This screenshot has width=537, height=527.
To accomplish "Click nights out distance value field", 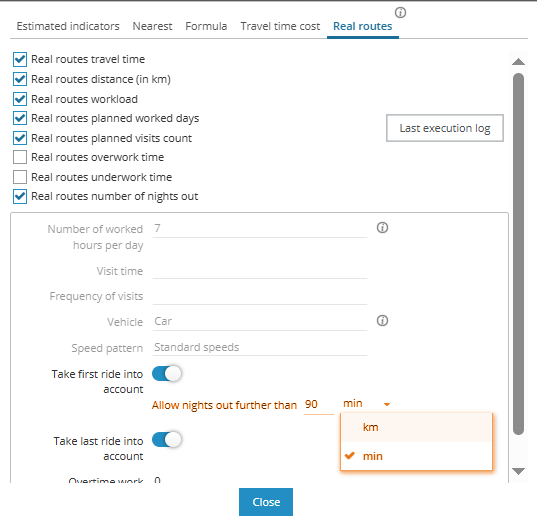I will pos(319,404).
